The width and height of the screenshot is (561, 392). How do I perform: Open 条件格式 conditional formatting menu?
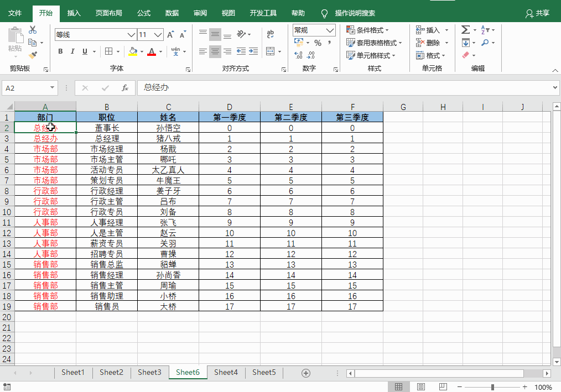click(x=367, y=30)
